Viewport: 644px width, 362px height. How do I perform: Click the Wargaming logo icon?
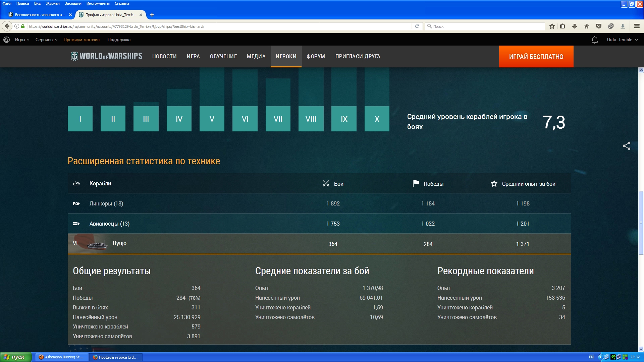6,40
